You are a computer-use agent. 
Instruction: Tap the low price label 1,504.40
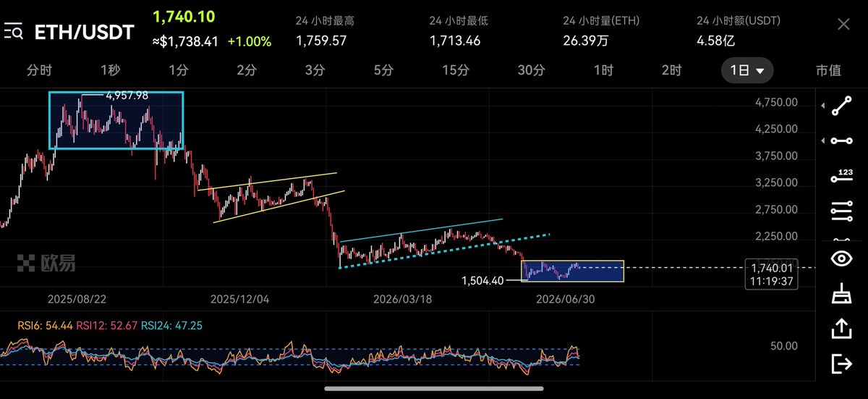[482, 280]
